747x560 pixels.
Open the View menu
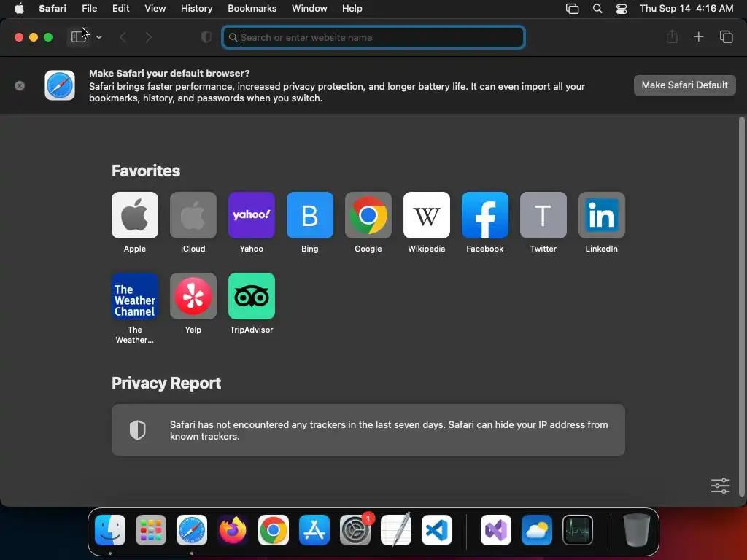point(155,8)
